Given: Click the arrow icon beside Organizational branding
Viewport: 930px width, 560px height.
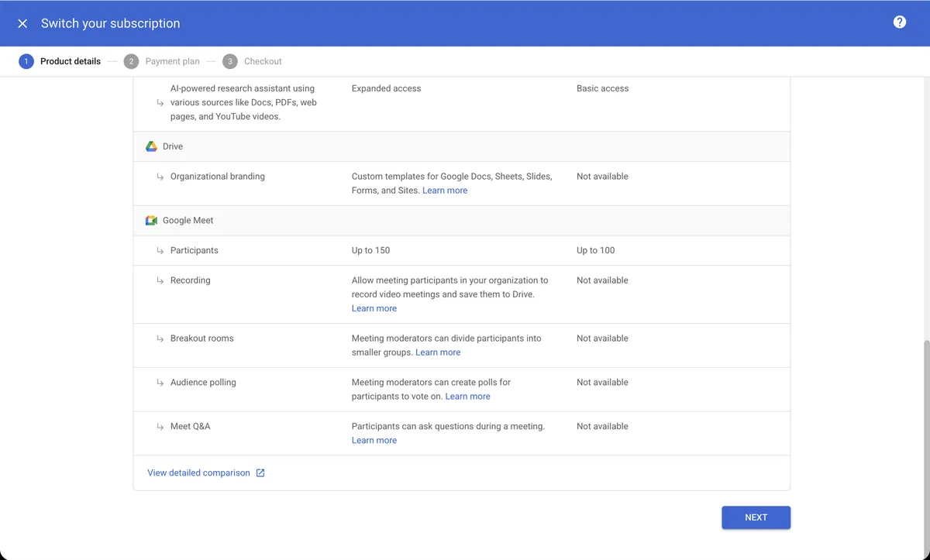Looking at the screenshot, I should coord(160,177).
